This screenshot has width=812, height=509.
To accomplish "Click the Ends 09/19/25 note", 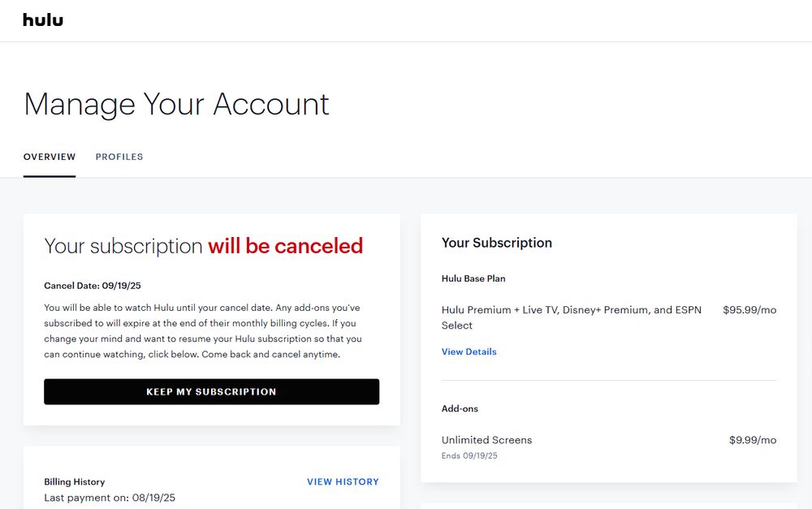I will coord(469,455).
